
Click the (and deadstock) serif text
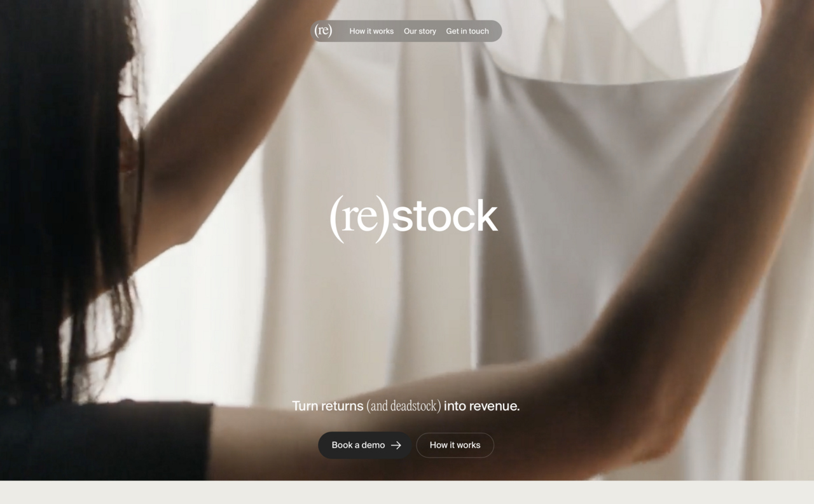[x=403, y=406]
